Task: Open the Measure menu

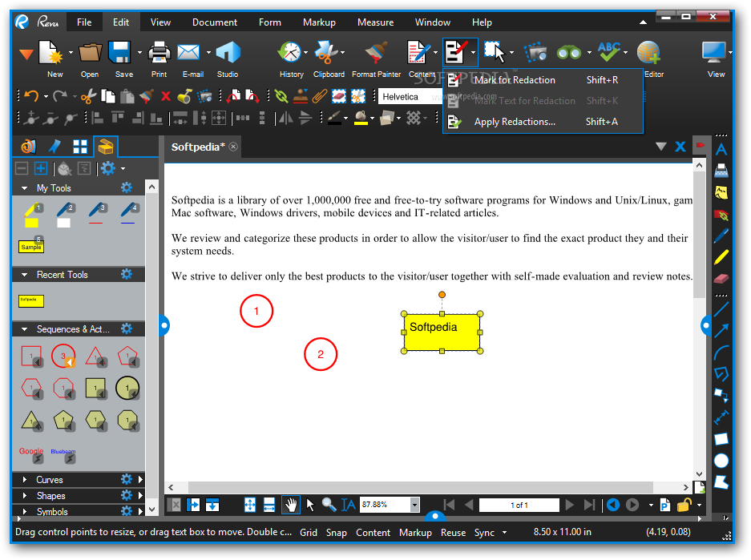Action: pyautogui.click(x=375, y=22)
